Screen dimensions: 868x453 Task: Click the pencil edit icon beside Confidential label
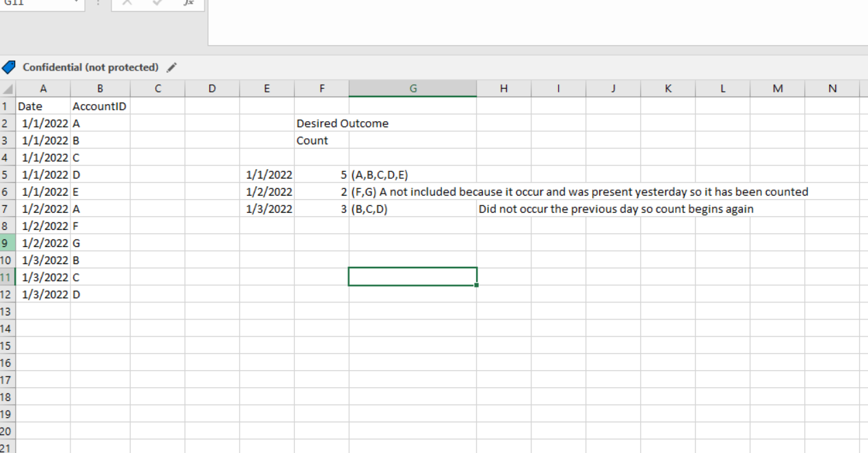[172, 67]
